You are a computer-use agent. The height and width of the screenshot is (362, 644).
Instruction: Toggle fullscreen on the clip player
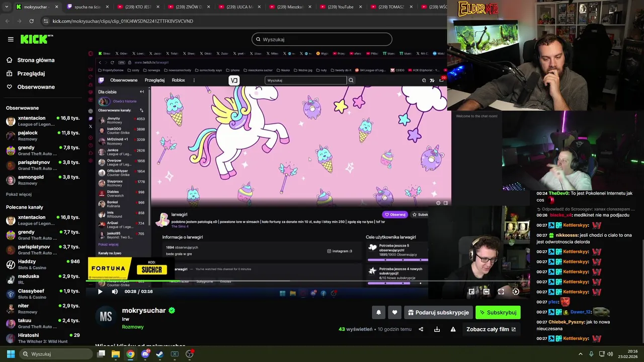click(x=501, y=292)
